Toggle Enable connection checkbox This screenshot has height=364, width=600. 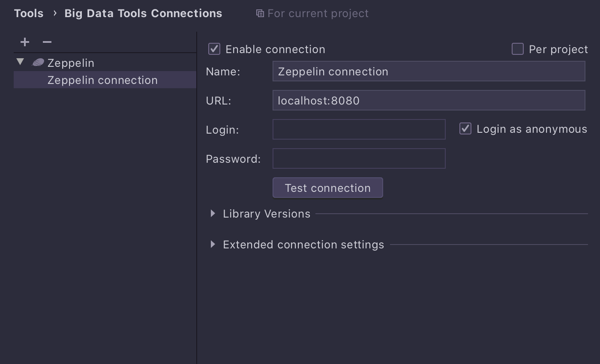(214, 49)
